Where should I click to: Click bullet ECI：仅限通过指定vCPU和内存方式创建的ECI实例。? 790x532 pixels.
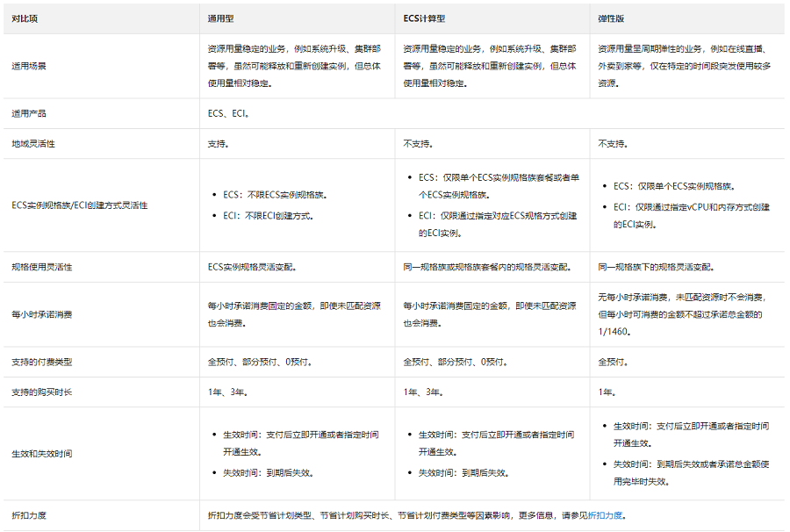click(692, 216)
